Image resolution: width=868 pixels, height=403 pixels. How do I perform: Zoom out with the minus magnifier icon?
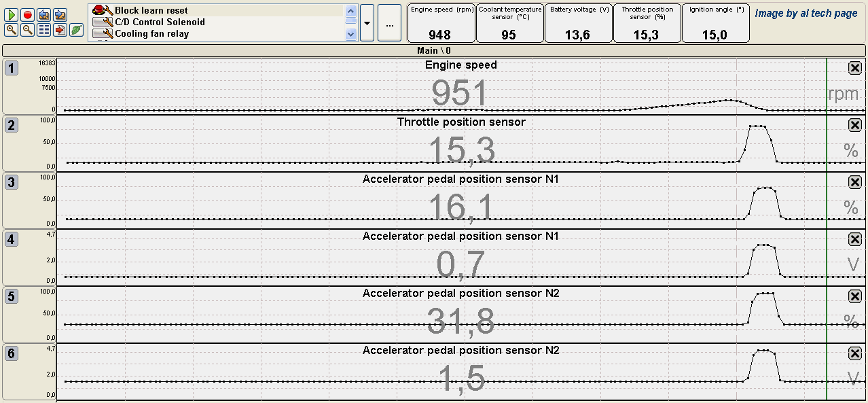[27, 30]
